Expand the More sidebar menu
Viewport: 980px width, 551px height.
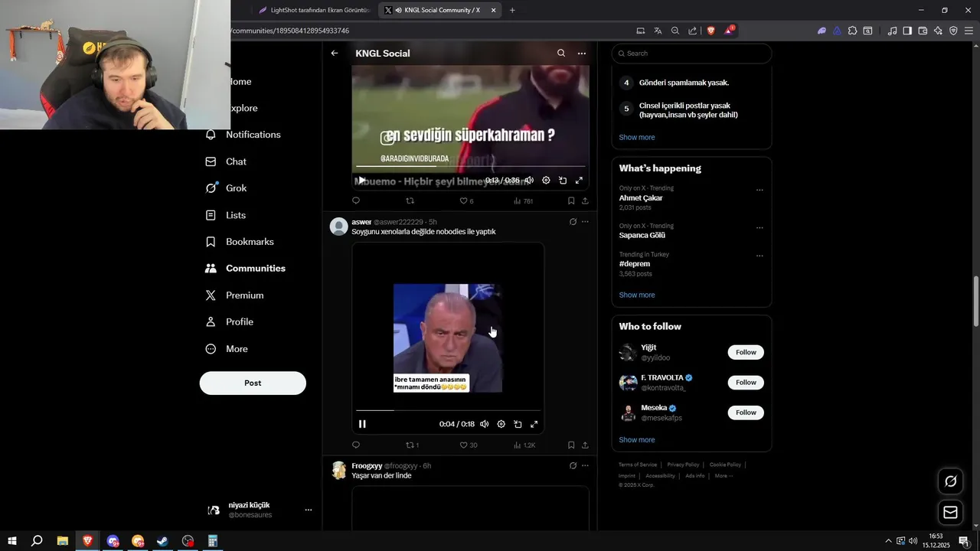(x=227, y=349)
